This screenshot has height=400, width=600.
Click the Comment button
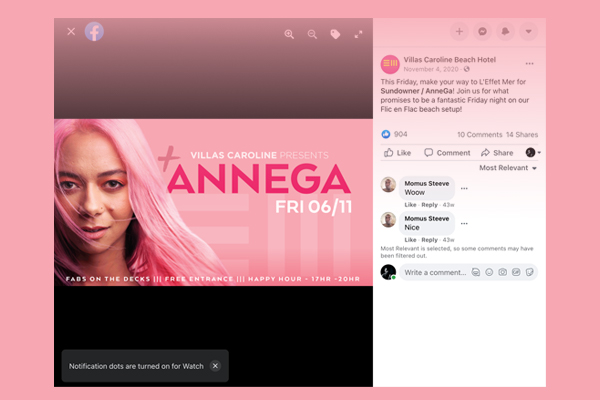(447, 153)
